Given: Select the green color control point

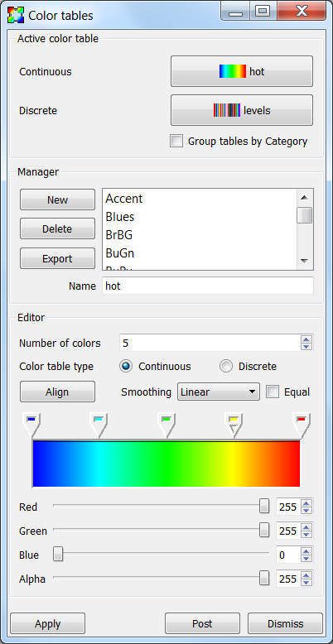Looking at the screenshot, I should pos(166,425).
